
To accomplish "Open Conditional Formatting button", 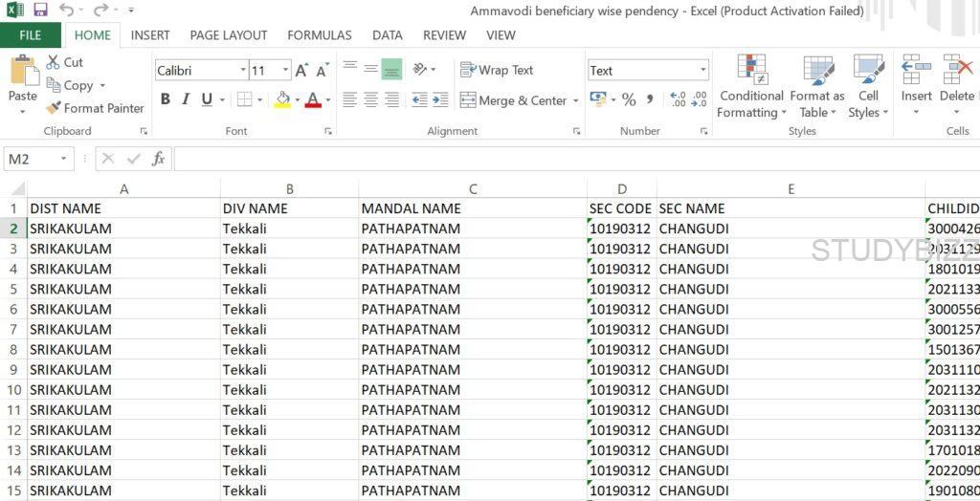I will (752, 87).
